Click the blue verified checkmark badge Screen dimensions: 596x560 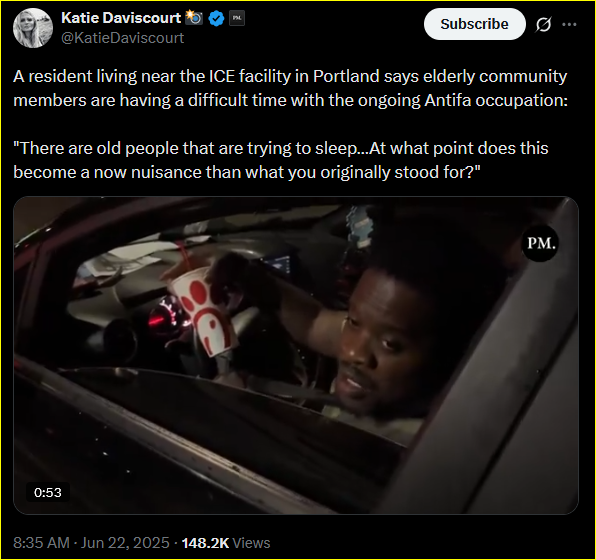click(x=217, y=18)
